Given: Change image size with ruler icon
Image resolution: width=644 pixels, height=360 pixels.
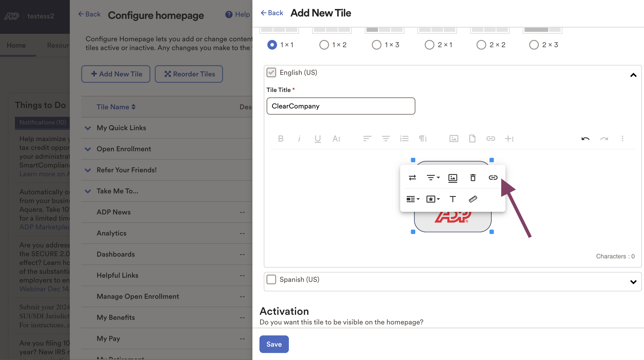Looking at the screenshot, I should pyautogui.click(x=473, y=199).
